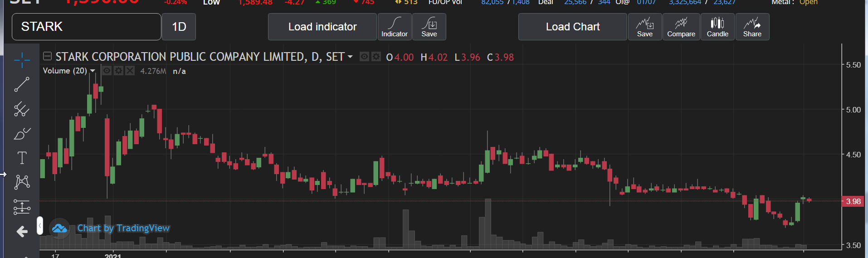
Task: Click the chart title STARK CORPORATION PUBLIC COMPANY LIMITED
Action: [x=181, y=57]
